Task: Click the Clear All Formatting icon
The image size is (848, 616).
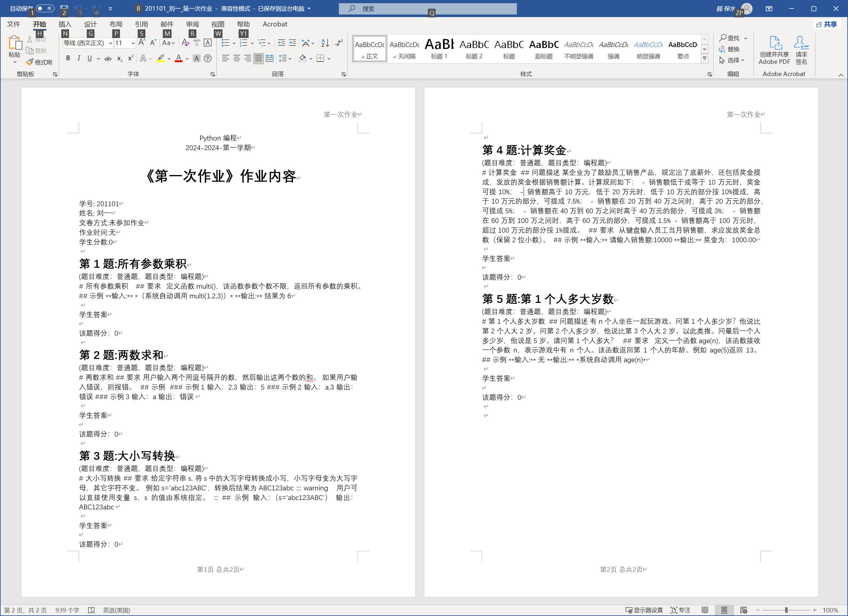Action: [185, 43]
